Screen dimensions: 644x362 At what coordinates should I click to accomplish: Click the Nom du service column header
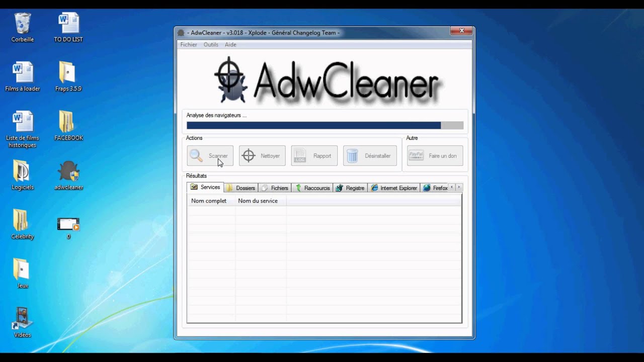tap(261, 201)
